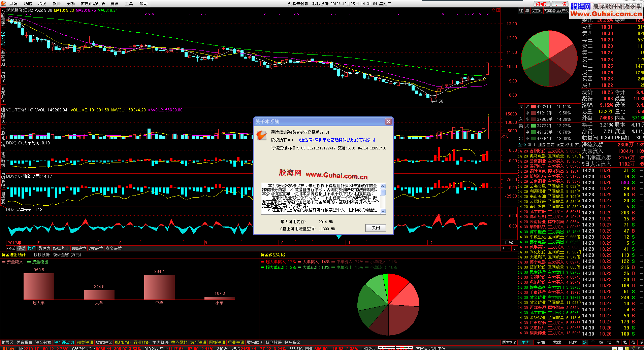
Task: Toggle the 单 option above the pie chart
Action: (527, 11)
